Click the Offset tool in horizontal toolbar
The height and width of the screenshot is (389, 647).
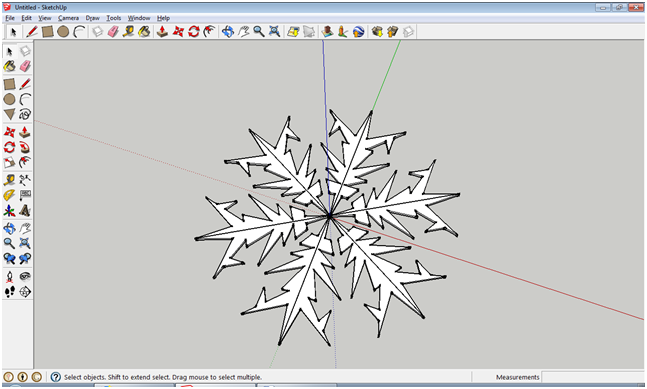[x=209, y=31]
